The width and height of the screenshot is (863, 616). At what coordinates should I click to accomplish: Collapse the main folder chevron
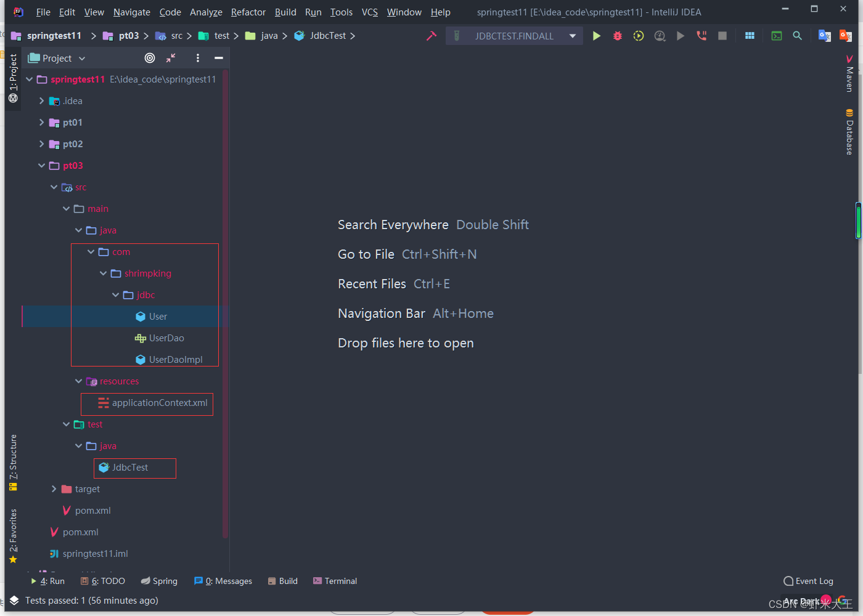66,209
